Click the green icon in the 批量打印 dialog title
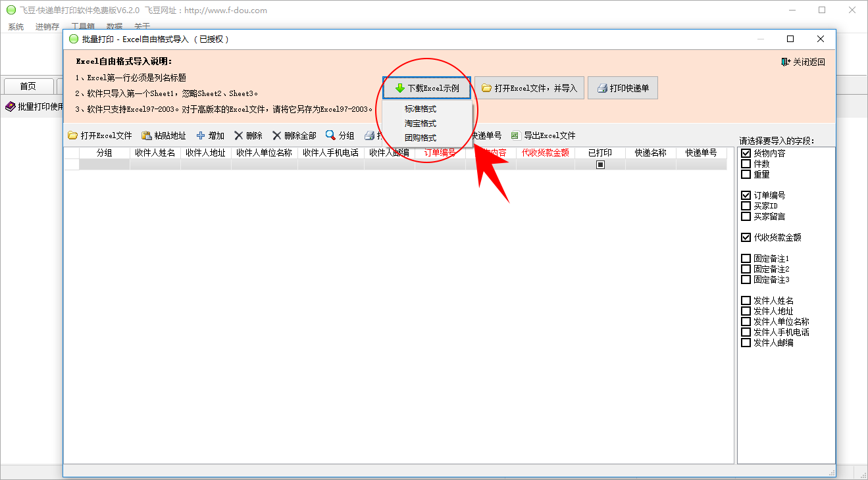This screenshot has width=868, height=480. tap(74, 39)
